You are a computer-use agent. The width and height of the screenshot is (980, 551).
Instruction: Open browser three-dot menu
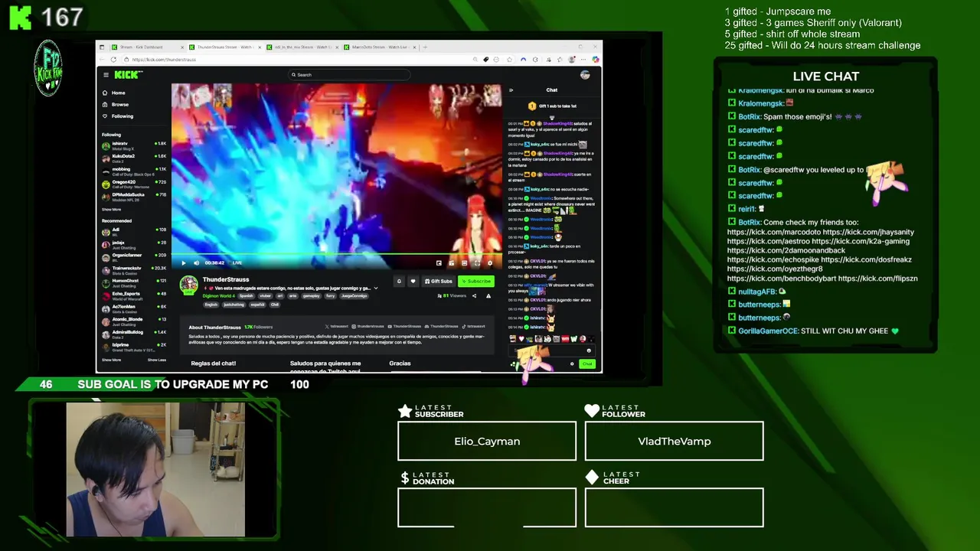pos(583,59)
